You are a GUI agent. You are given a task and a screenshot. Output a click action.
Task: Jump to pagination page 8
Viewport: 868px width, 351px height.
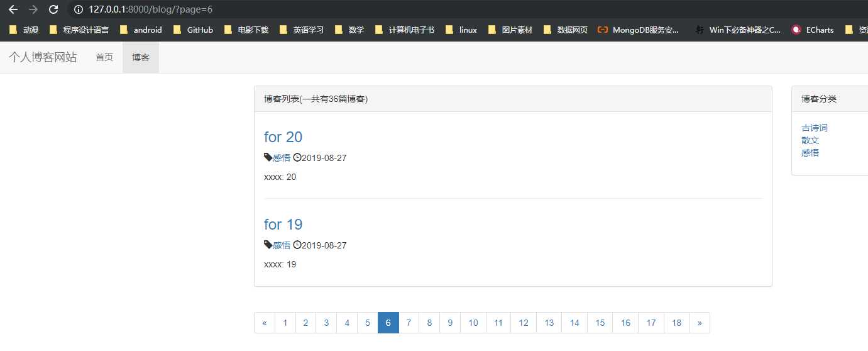[429, 323]
